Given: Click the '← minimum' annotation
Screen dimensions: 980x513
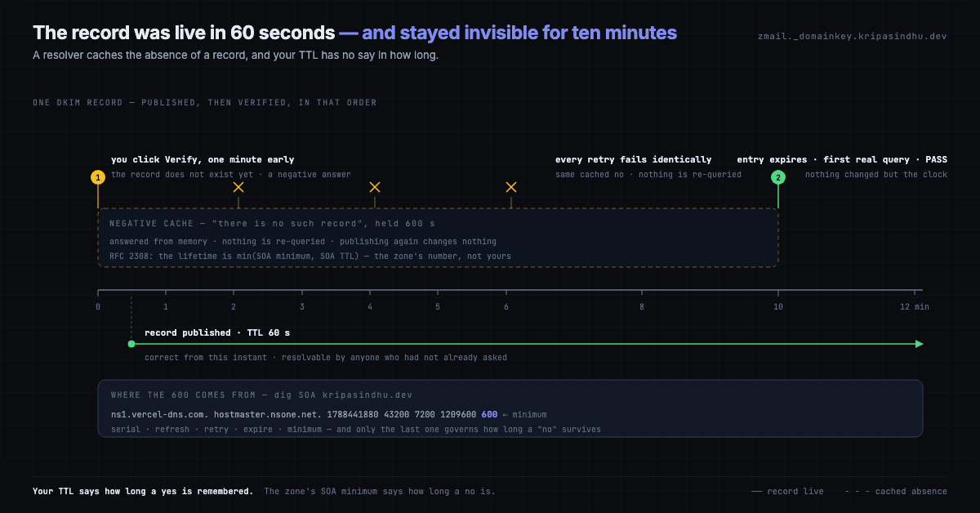Looking at the screenshot, I should pyautogui.click(x=524, y=414).
